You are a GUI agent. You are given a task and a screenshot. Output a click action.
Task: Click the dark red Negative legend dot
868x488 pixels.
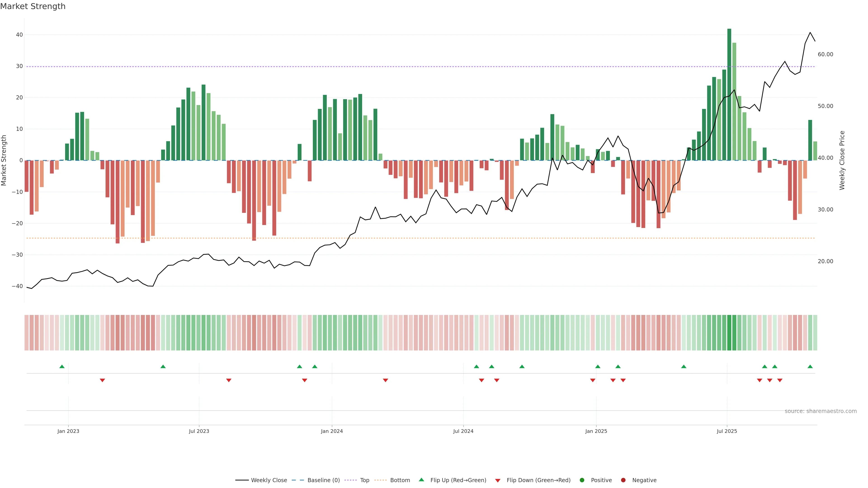pyautogui.click(x=623, y=480)
